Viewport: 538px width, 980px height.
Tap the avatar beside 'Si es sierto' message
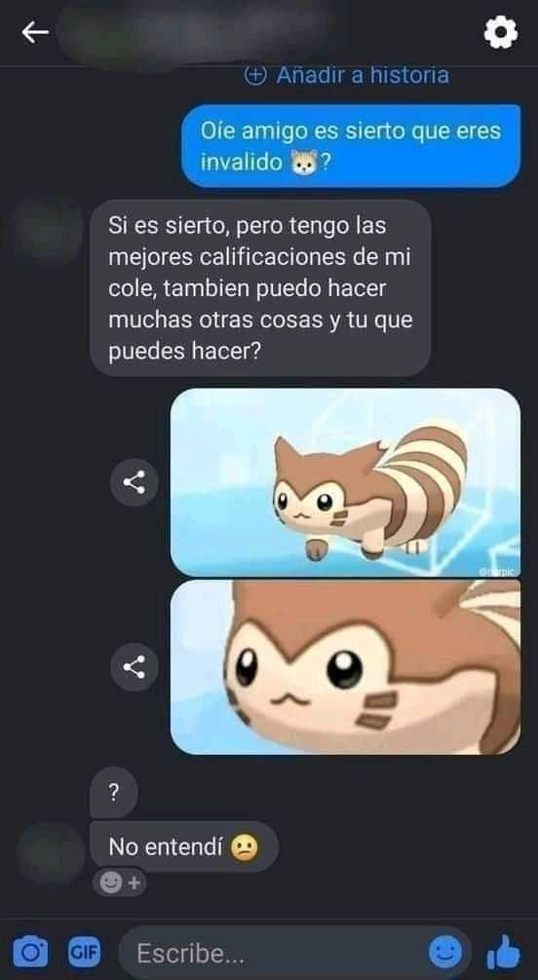tap(48, 231)
